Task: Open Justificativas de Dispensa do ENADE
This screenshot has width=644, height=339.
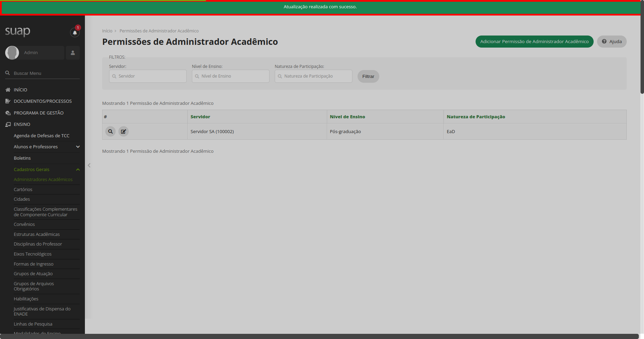Action: tap(42, 311)
